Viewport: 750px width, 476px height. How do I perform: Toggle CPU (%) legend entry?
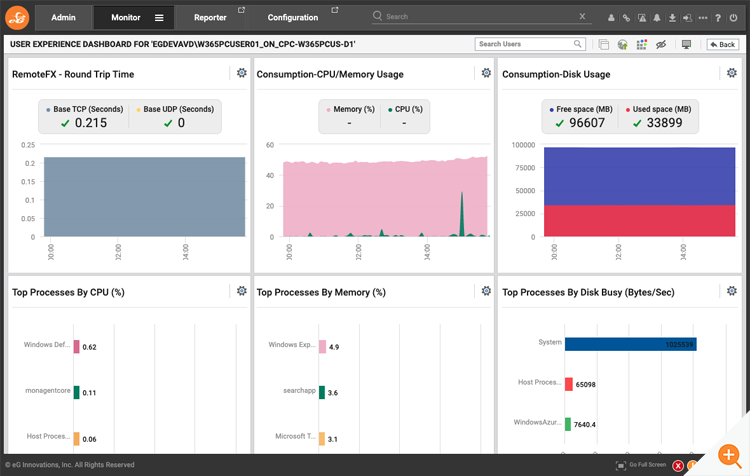pyautogui.click(x=405, y=109)
